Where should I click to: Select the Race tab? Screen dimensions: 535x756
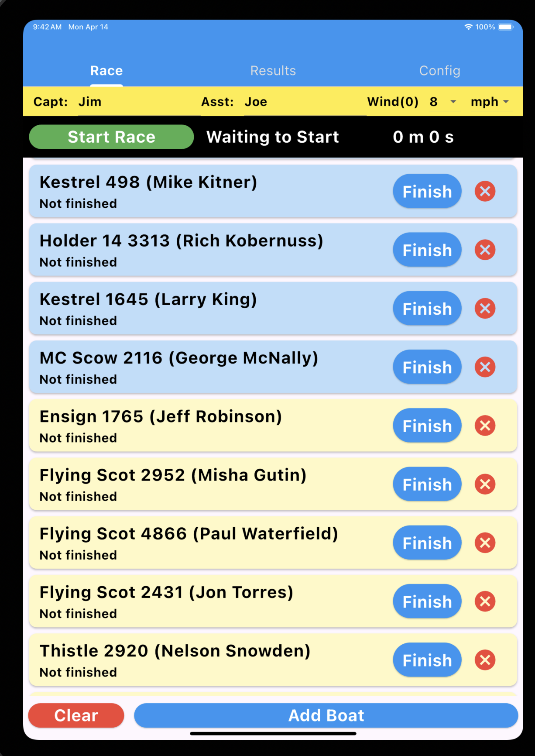106,71
